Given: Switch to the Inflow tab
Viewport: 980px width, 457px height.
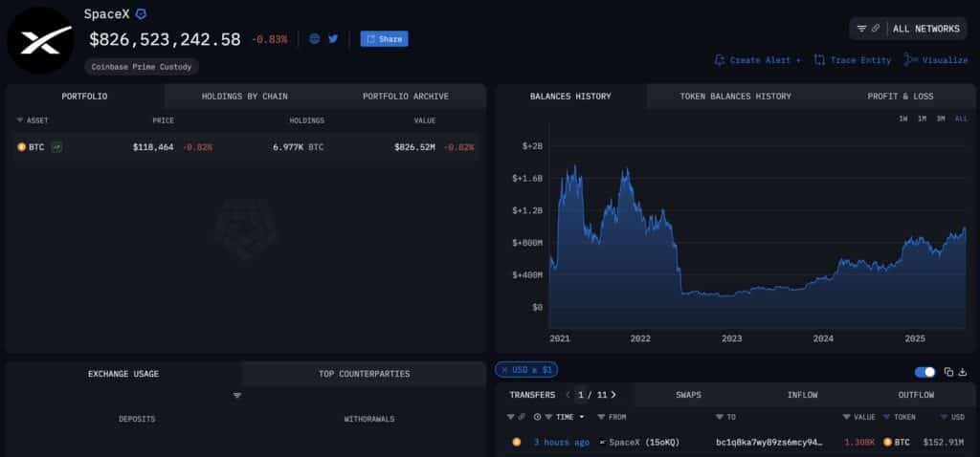Looking at the screenshot, I should (803, 395).
